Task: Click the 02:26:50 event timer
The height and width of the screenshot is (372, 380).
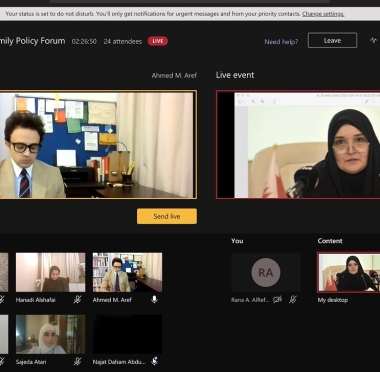Action: click(84, 41)
